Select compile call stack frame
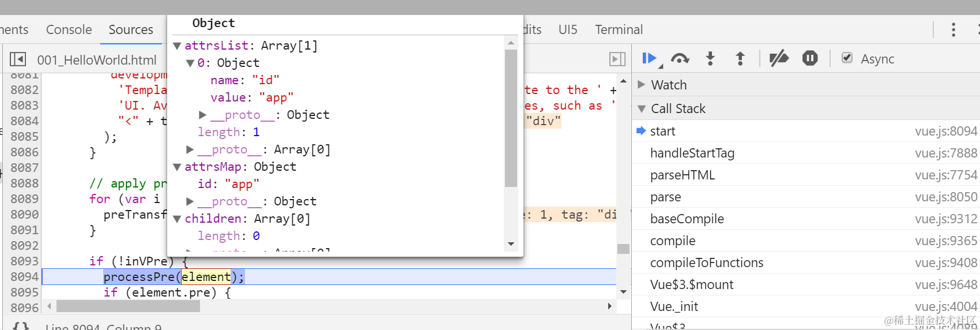980x330 pixels. click(806, 241)
